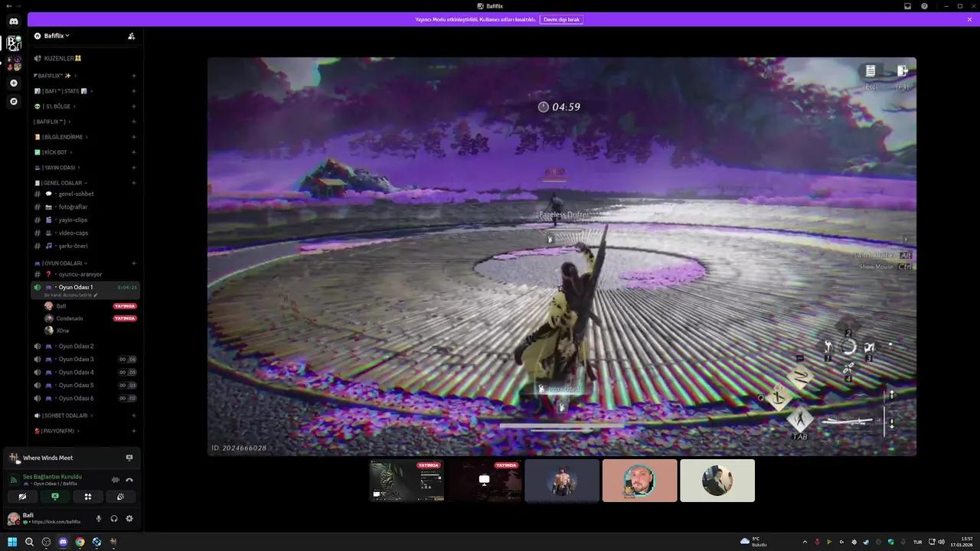Deafen audio with the headphones button
The height and width of the screenshot is (551, 980).
pos(114,519)
